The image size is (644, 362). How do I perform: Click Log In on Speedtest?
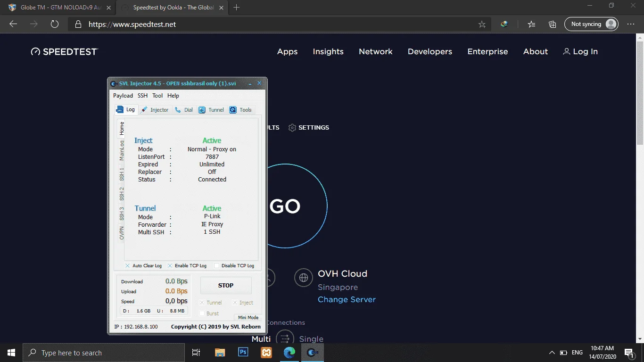(580, 51)
